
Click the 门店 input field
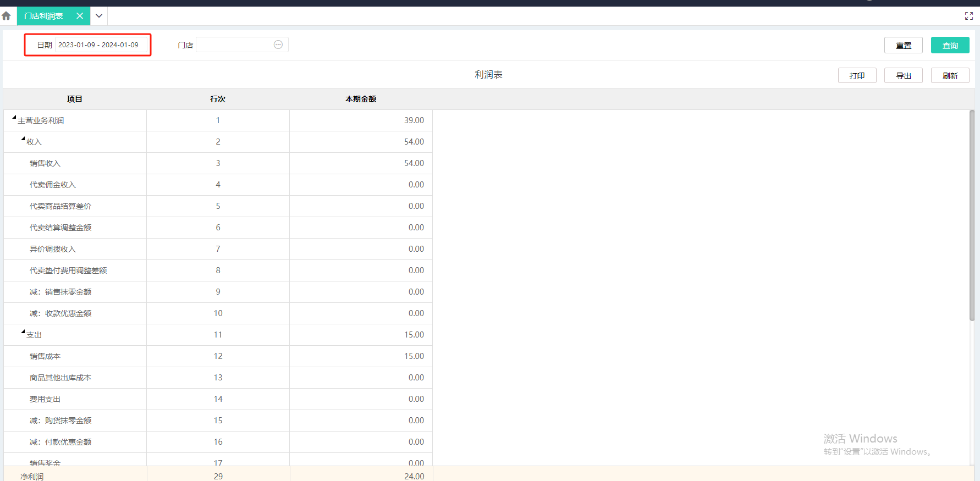[242, 45]
